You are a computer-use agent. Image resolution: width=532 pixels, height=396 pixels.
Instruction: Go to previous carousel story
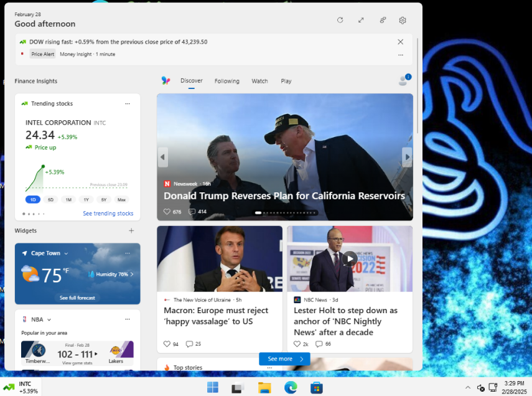point(162,157)
